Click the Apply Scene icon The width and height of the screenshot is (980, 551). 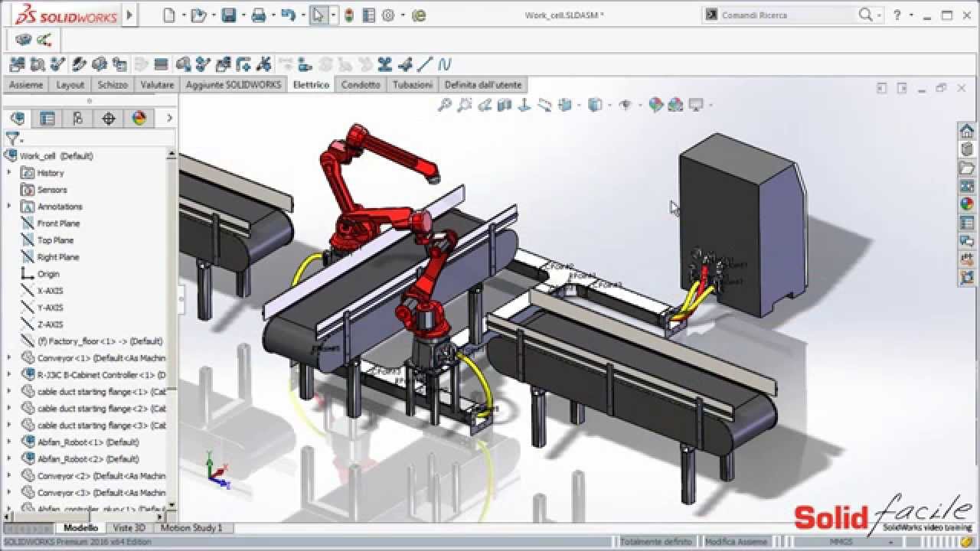pos(675,105)
